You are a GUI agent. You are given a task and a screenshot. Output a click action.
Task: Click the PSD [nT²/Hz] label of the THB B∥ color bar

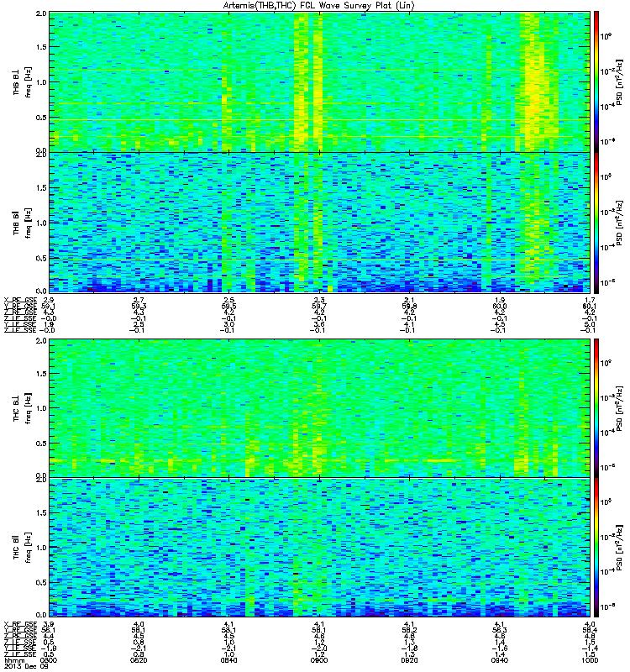619,223
